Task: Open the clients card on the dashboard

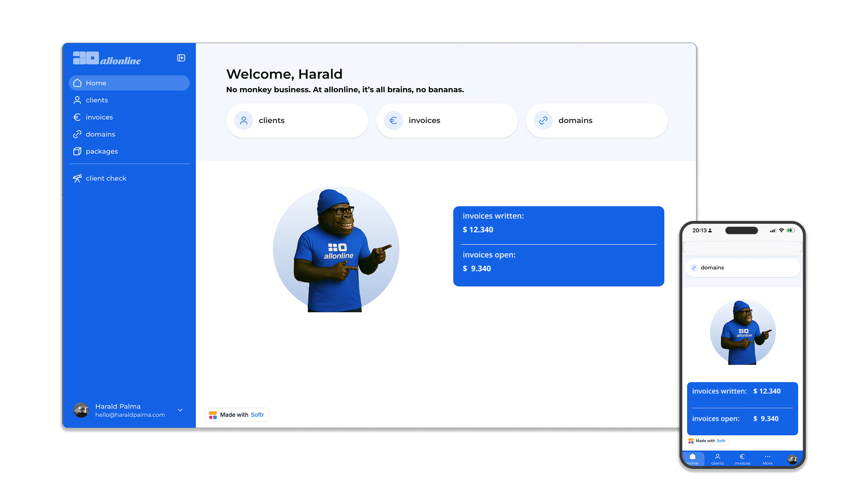Action: (297, 120)
